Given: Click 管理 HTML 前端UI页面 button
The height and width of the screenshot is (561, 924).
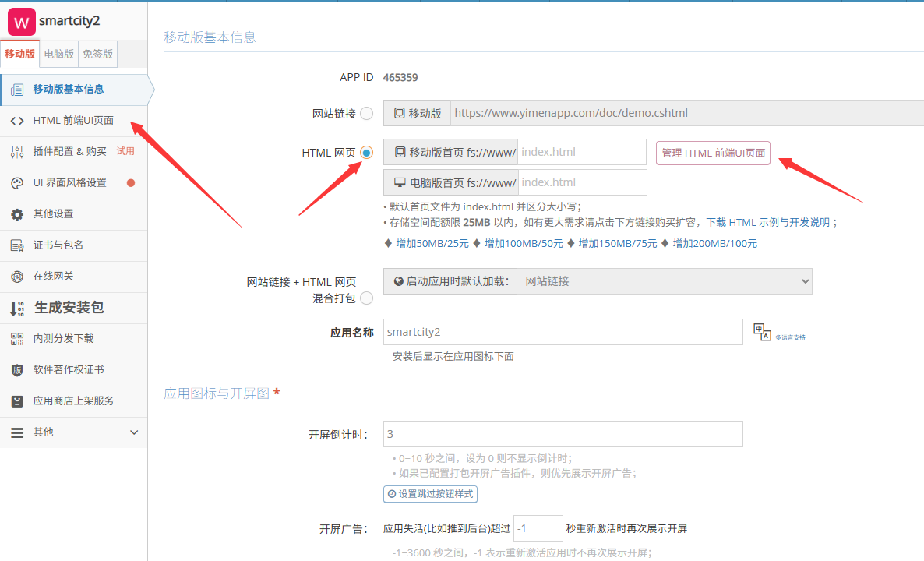Looking at the screenshot, I should (713, 153).
